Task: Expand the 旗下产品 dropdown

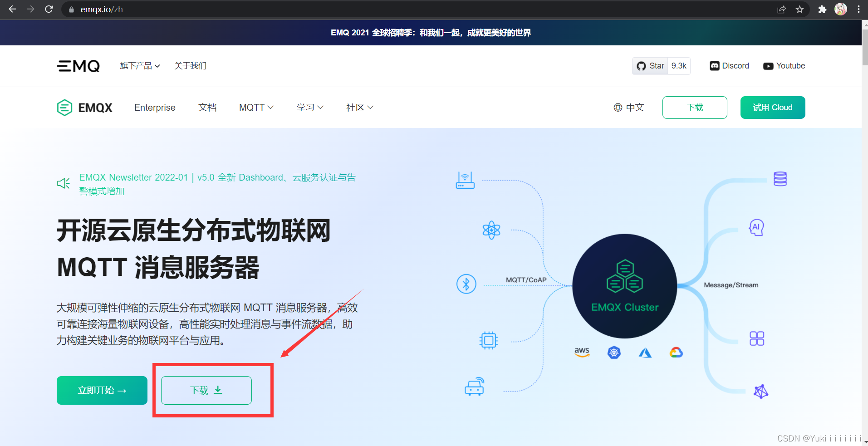Action: (x=140, y=66)
